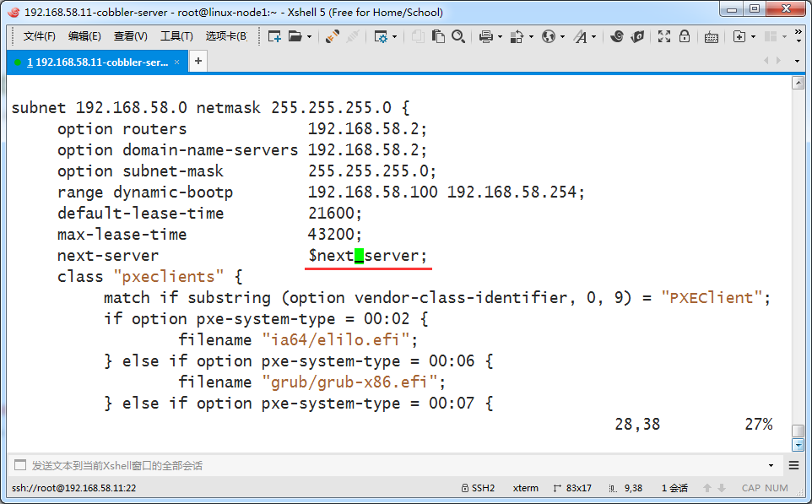The width and height of the screenshot is (812, 504).
Task: Add a new tab with the plus button
Action: pos(198,61)
